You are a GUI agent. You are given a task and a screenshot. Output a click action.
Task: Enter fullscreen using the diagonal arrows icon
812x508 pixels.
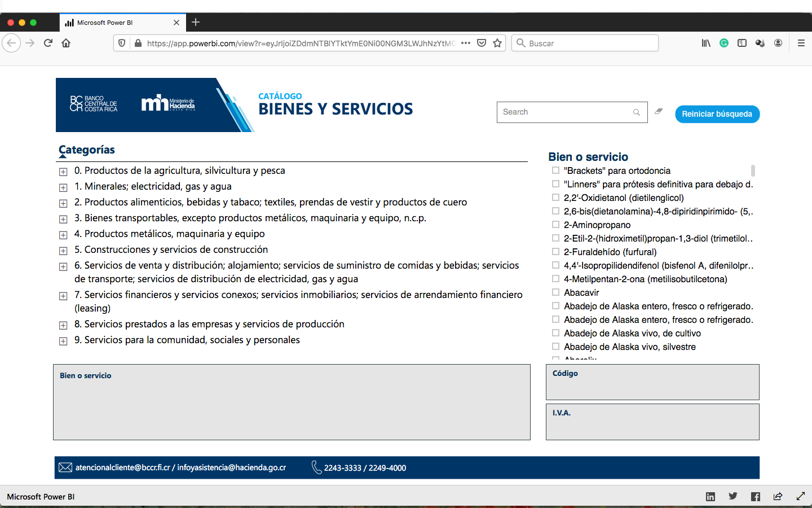click(800, 496)
